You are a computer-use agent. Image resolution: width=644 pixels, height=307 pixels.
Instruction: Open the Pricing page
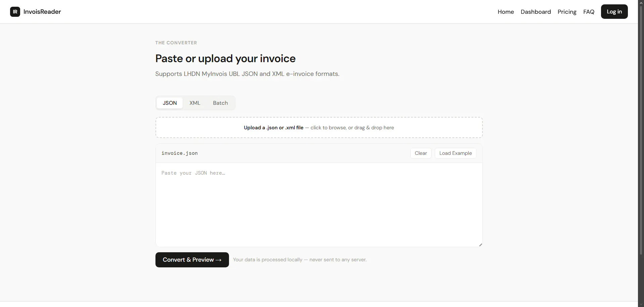567,12
